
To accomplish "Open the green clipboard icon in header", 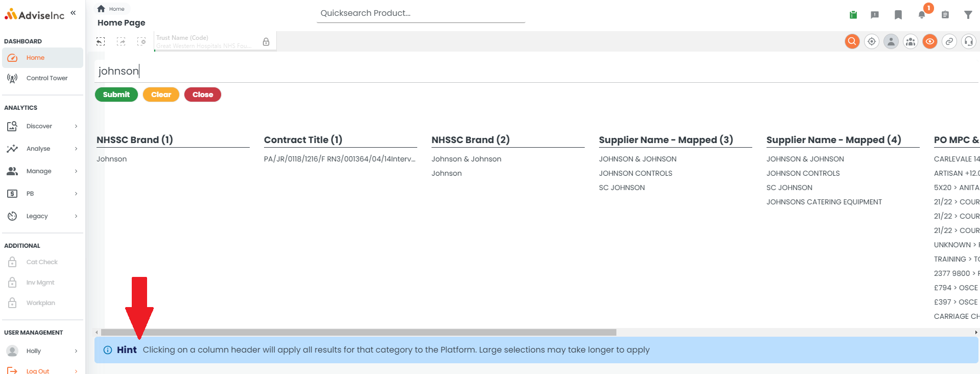I will (x=853, y=15).
